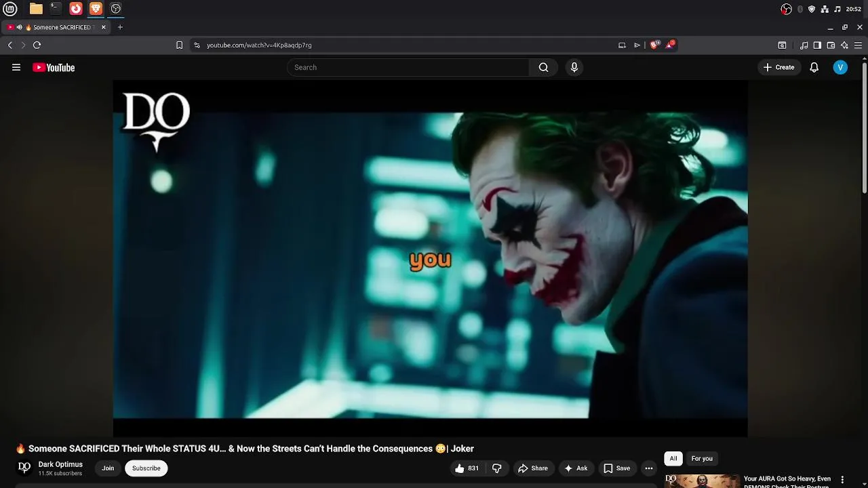Open the Dark Optimus channel name link
The height and width of the screenshot is (488, 868).
coord(60,464)
